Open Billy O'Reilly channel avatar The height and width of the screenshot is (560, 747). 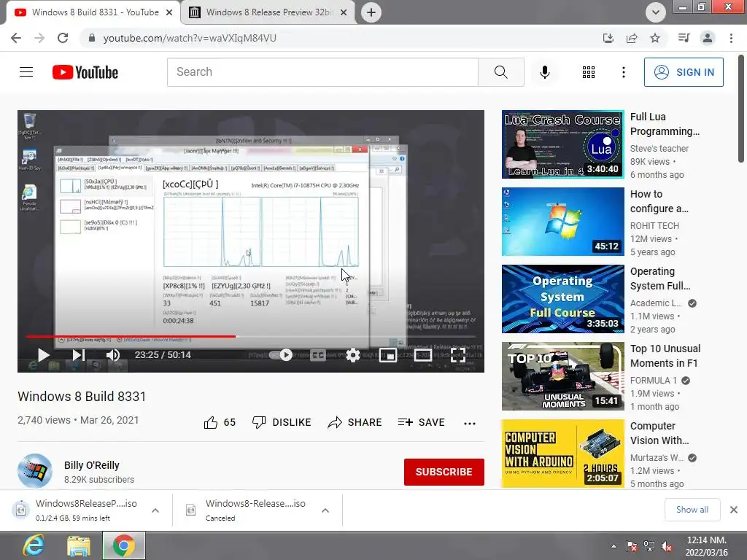point(35,471)
